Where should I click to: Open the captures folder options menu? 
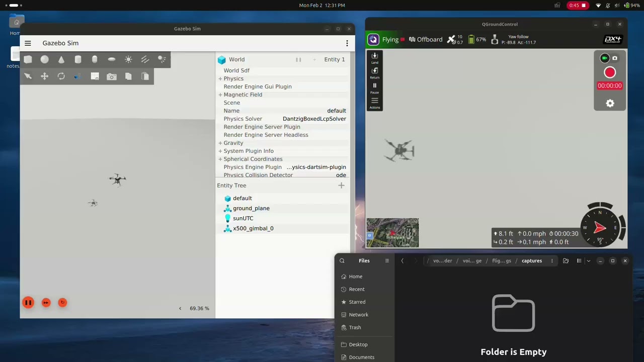tap(552, 261)
